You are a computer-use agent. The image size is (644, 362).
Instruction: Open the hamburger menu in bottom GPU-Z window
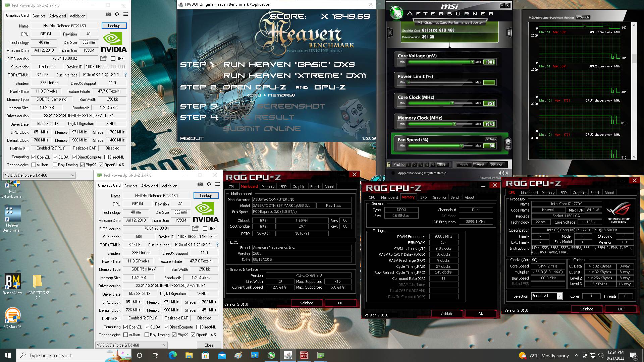click(217, 184)
